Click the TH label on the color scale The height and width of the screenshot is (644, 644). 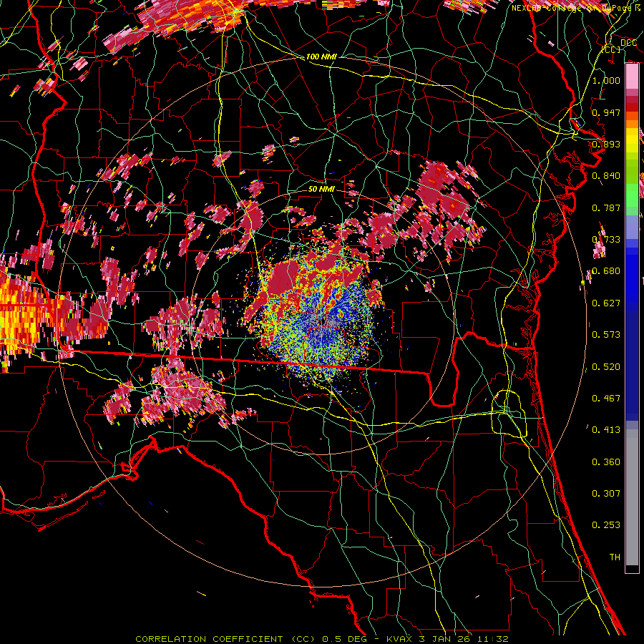[x=615, y=557]
